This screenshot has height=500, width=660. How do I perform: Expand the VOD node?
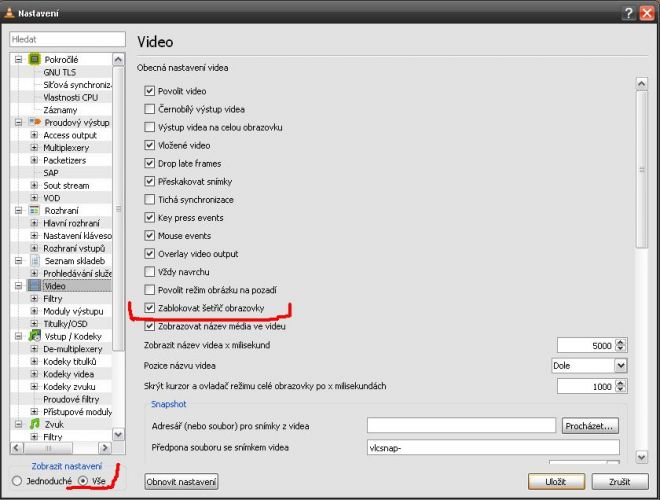click(34, 198)
